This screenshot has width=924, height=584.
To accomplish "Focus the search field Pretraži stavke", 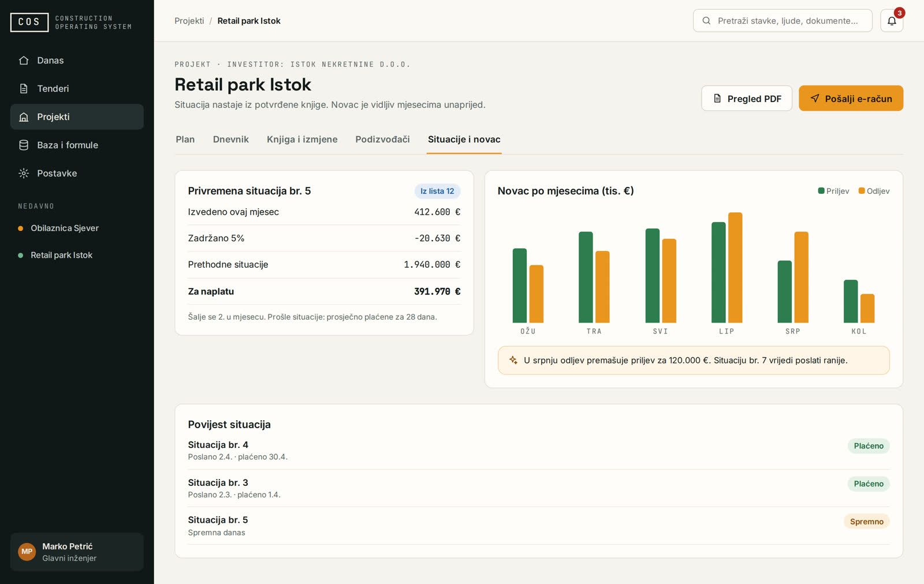I will 783,21.
